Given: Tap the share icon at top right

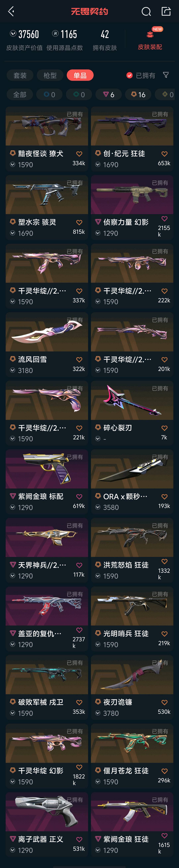Looking at the screenshot, I should point(166,11).
